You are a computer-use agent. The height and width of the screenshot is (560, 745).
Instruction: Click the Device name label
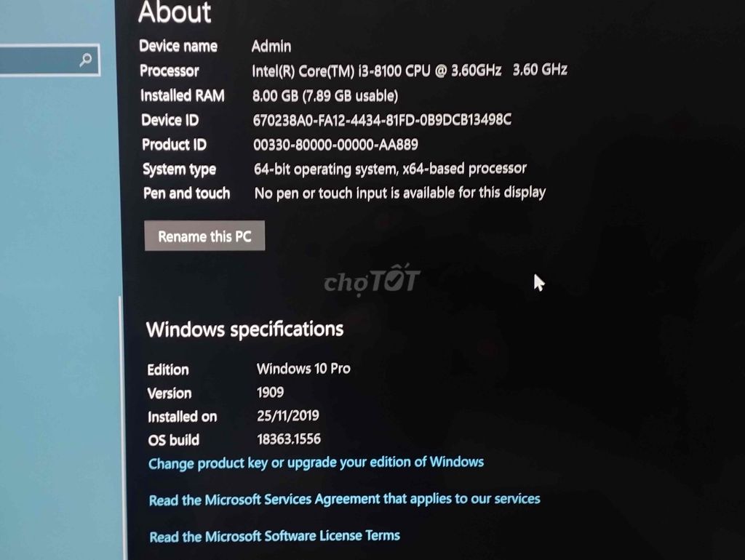[178, 46]
